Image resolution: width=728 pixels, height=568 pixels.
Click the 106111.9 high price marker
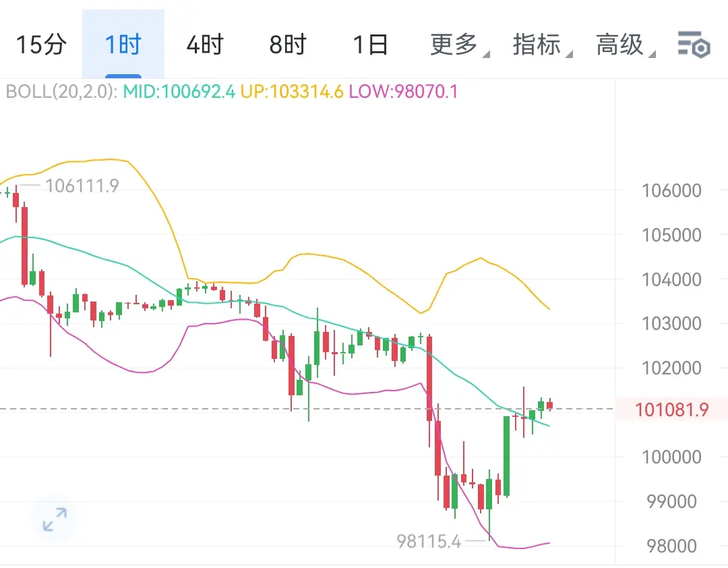[x=82, y=186]
